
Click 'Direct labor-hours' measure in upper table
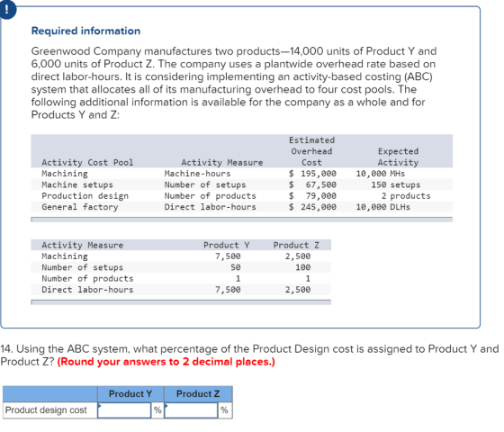click(211, 207)
